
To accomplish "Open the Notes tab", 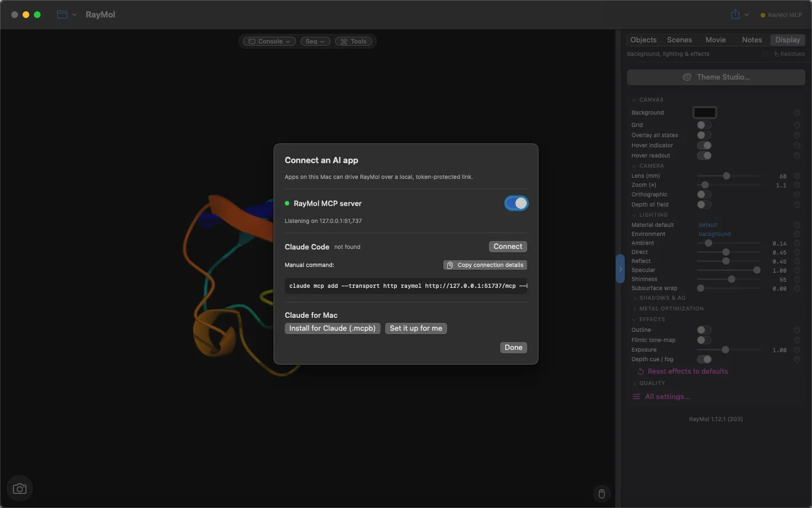I will click(752, 40).
